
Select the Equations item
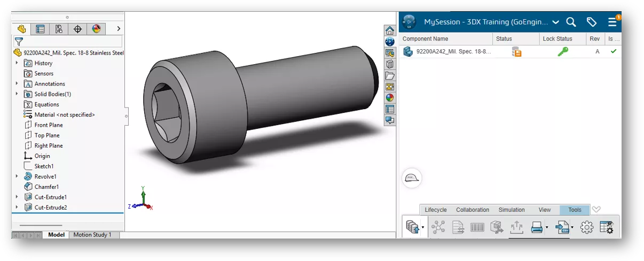46,104
